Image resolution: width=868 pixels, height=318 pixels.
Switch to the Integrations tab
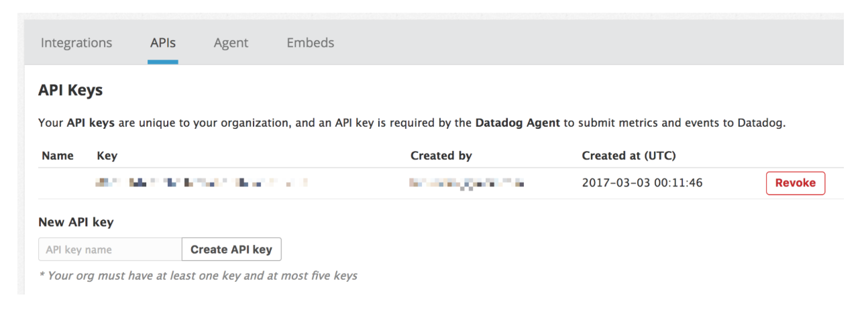tap(76, 43)
